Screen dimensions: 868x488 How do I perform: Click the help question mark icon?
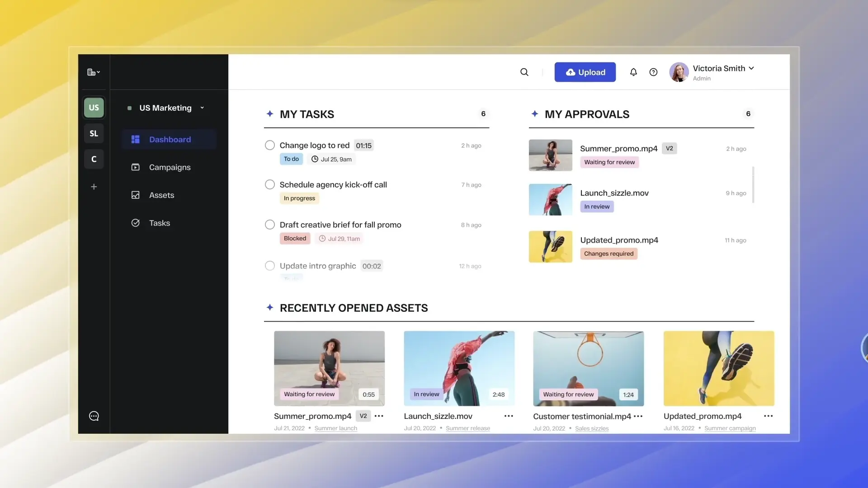653,72
